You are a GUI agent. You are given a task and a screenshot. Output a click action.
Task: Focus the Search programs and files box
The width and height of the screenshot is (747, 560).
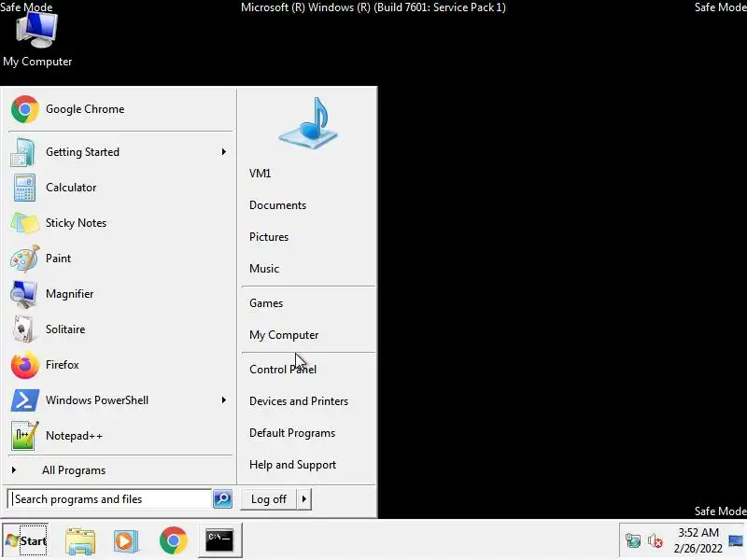tap(110, 499)
